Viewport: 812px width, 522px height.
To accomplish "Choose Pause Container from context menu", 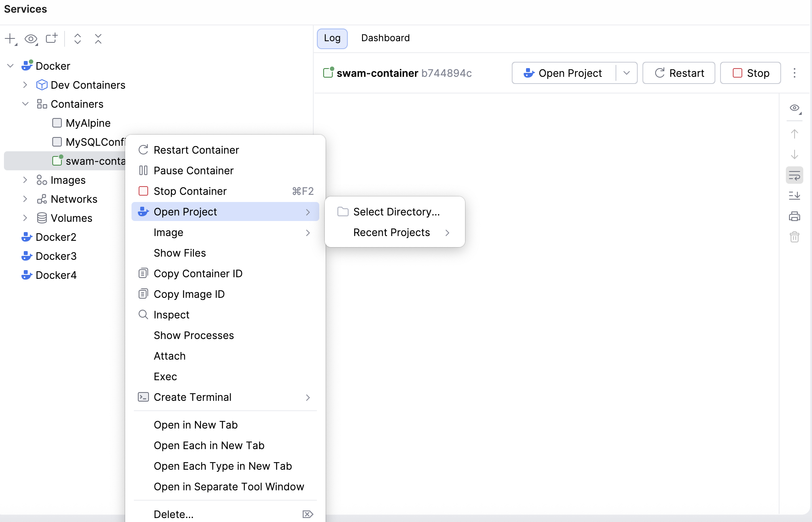I will tap(193, 171).
